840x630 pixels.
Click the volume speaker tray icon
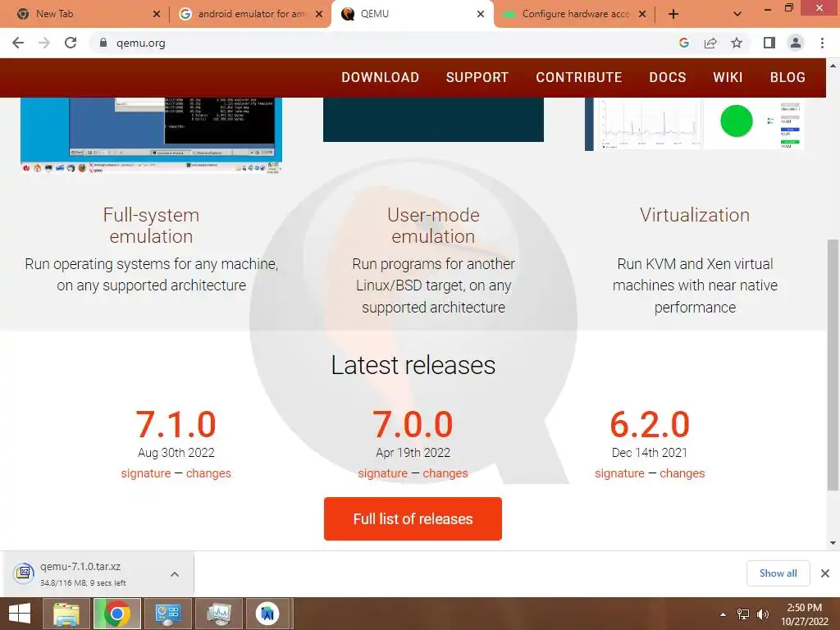(763, 614)
